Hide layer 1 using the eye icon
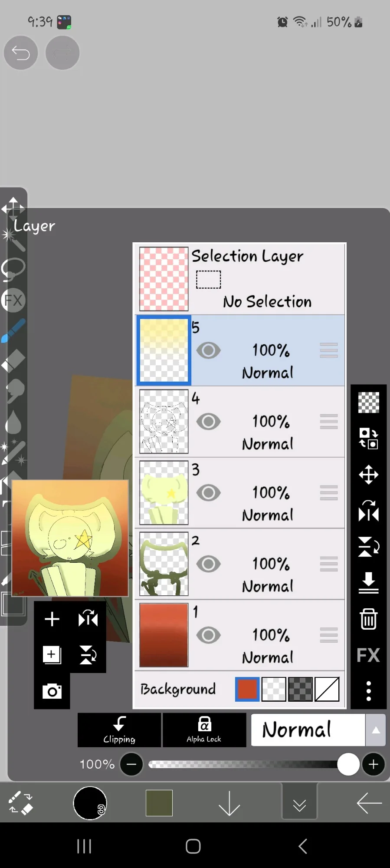 (208, 635)
